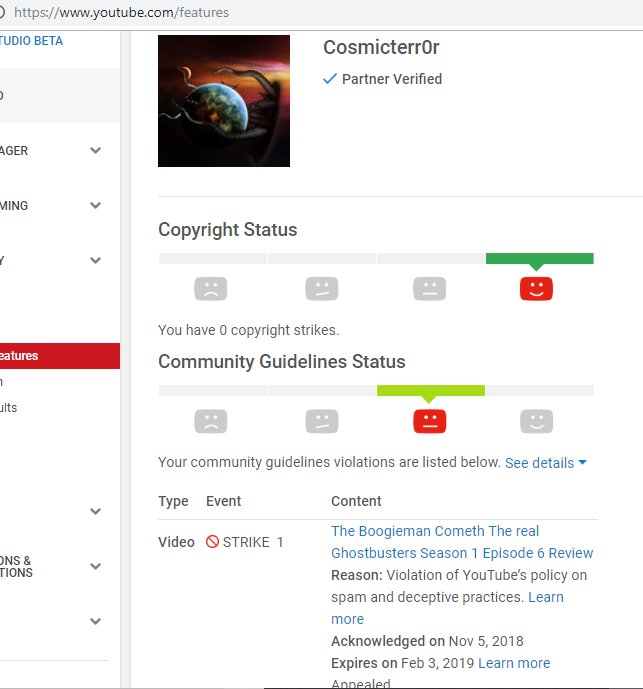This screenshot has width=643, height=689.
Task: Expand the See details dropdown
Action: [x=545, y=463]
